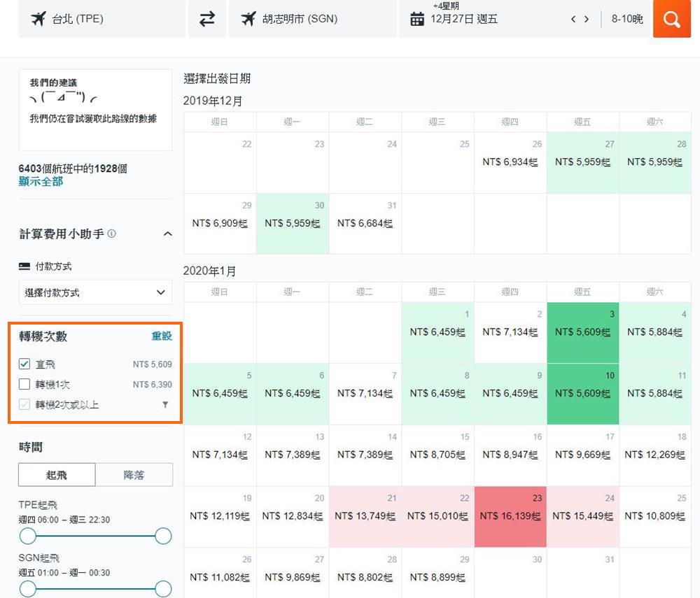Screen dimensions: 700x598
Task: Click the 顯示全部 link
Action: [x=41, y=181]
